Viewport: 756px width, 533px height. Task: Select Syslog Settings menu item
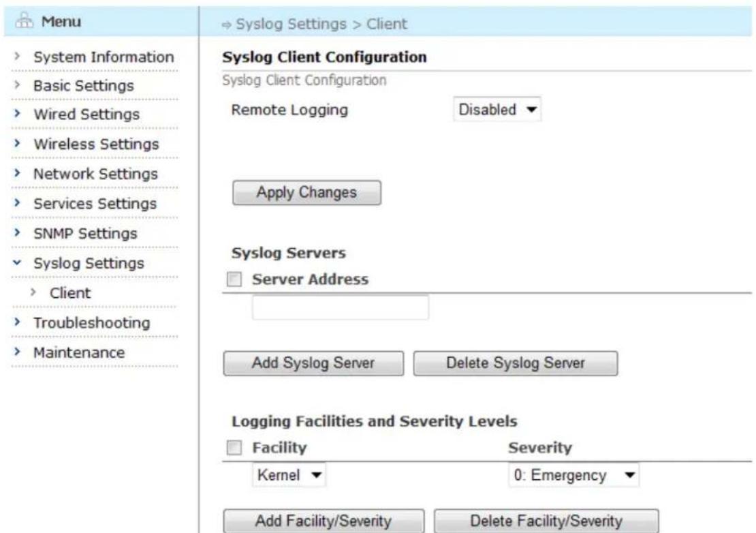(89, 264)
